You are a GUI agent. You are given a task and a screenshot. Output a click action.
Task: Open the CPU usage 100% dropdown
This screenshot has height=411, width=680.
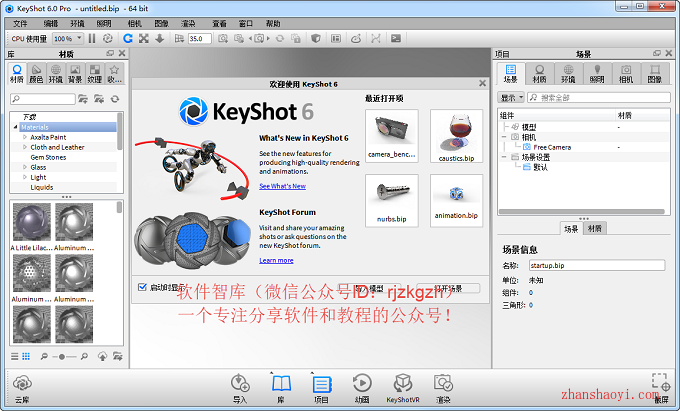click(68, 39)
